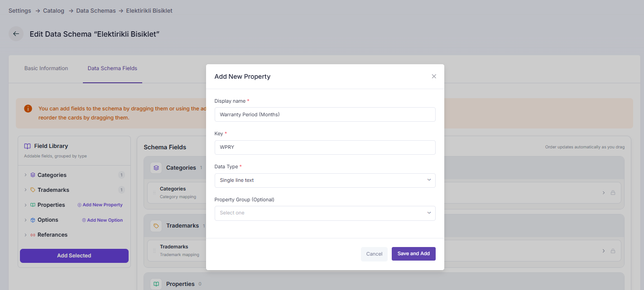Click the Properties section header icon in Schema Fields
The image size is (644, 290).
coord(156,284)
